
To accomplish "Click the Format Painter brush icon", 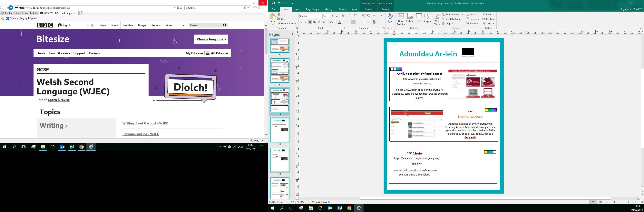I will click(279, 24).
